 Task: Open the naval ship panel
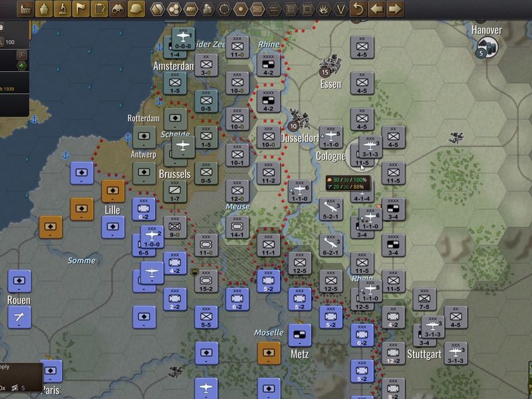click(44, 9)
